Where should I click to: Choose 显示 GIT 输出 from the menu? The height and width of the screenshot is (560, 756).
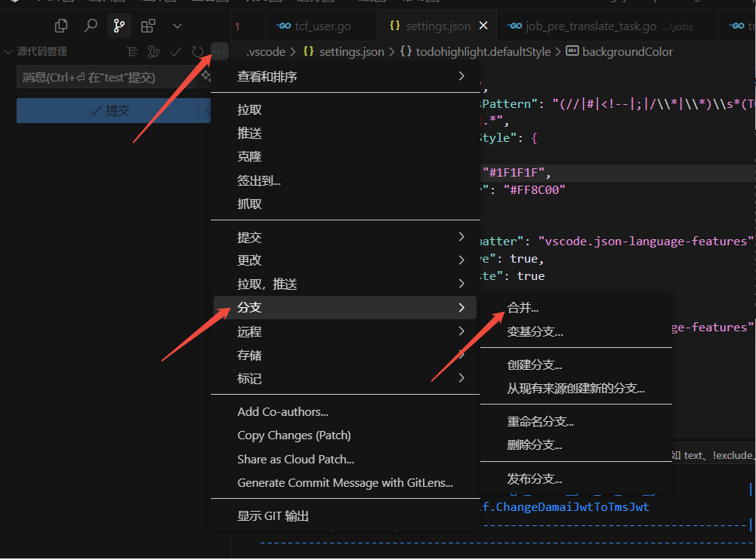[x=345, y=516]
